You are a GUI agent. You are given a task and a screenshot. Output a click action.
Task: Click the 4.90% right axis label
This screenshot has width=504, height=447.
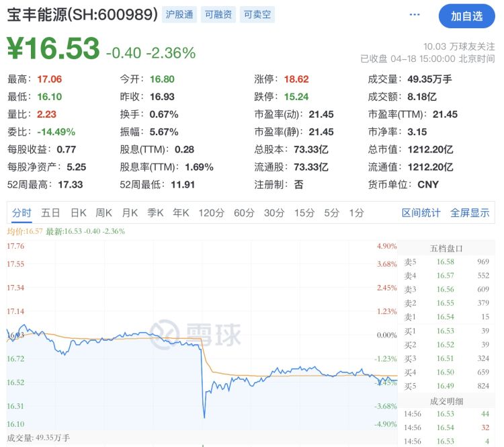[x=387, y=246]
